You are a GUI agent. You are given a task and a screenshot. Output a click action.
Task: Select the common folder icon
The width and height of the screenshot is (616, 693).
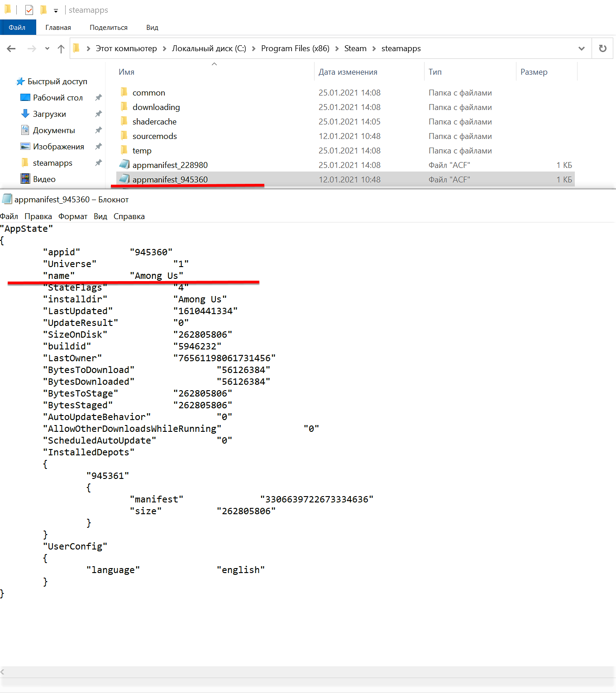124,92
